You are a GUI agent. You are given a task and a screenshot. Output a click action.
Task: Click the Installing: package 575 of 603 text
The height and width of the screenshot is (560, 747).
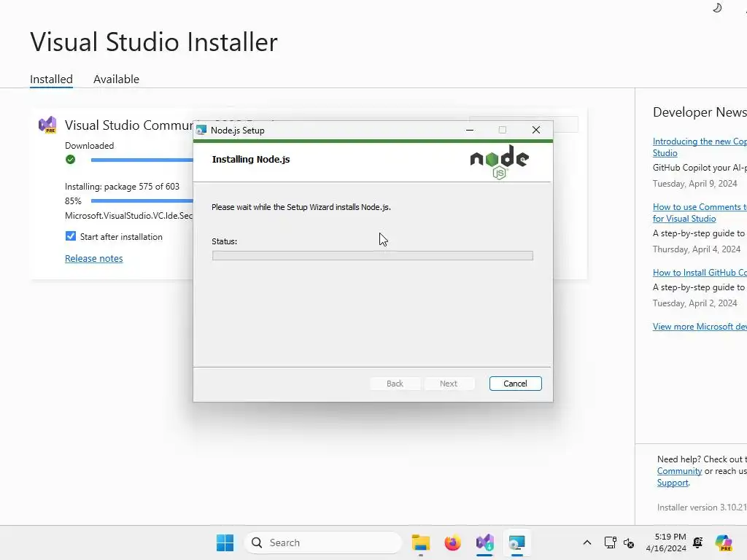click(x=122, y=187)
